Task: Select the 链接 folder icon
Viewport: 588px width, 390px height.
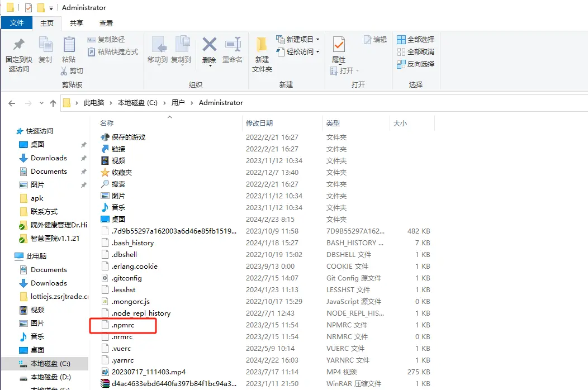Action: pos(105,149)
